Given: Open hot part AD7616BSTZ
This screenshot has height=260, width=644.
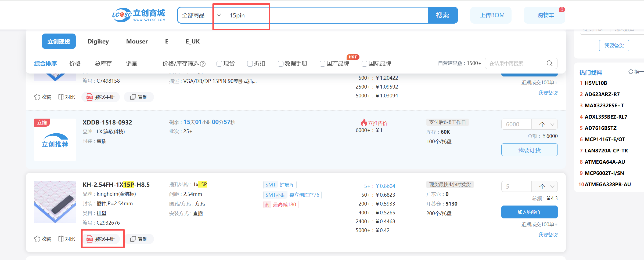Looking at the screenshot, I should point(600,128).
